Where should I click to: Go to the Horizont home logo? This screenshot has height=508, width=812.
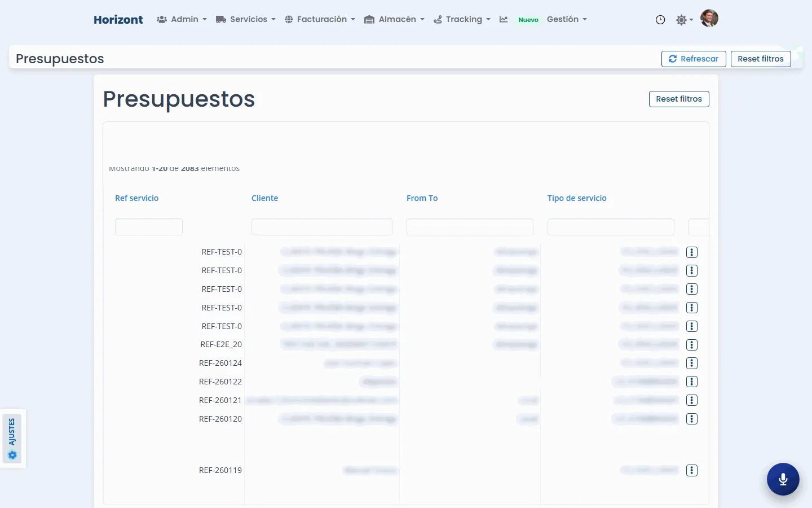(118, 20)
